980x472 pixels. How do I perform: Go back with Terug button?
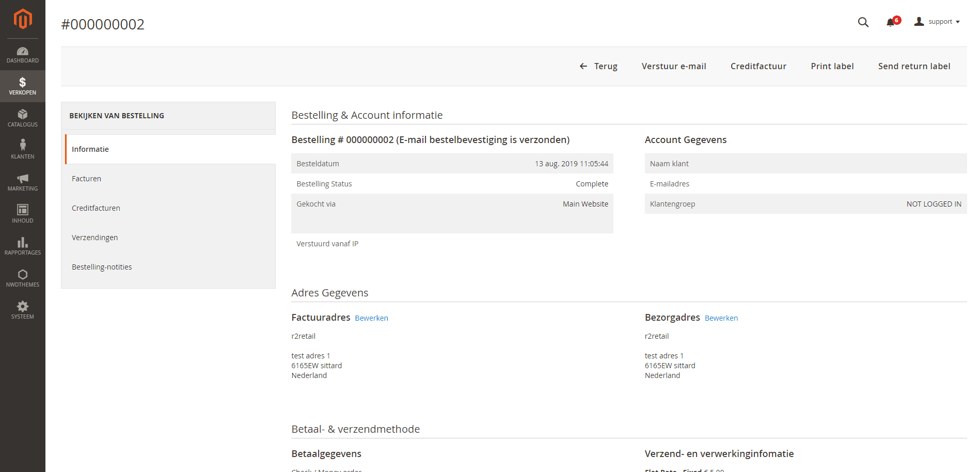598,66
